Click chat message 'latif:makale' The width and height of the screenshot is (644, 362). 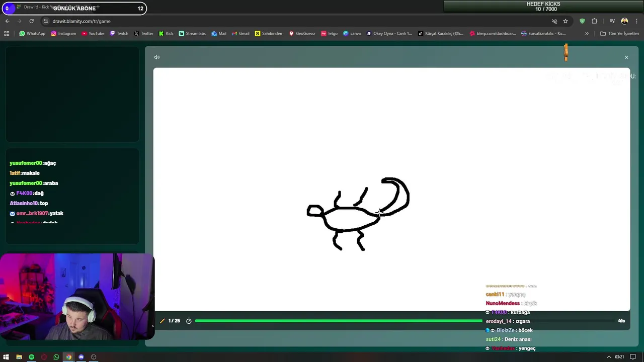click(x=25, y=173)
